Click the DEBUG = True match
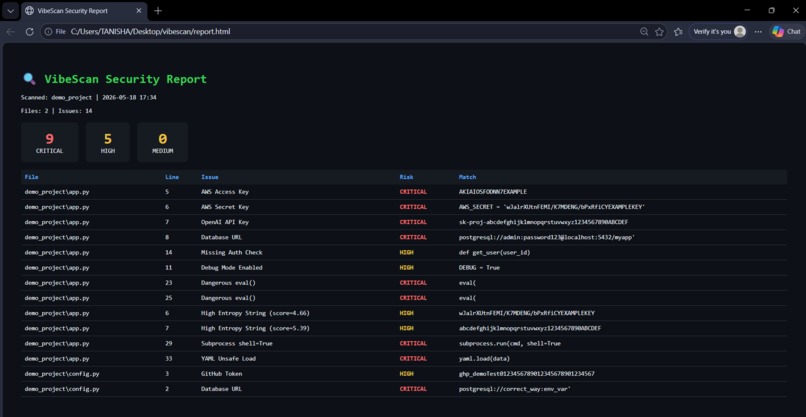The height and width of the screenshot is (417, 806). [x=479, y=267]
